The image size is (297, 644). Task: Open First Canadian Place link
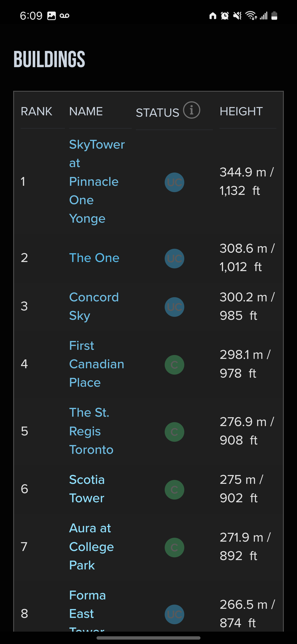[96, 364]
